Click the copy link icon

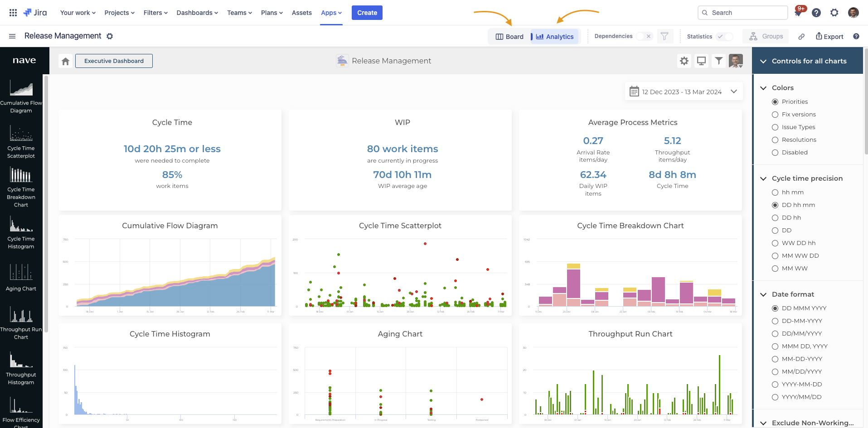click(801, 37)
